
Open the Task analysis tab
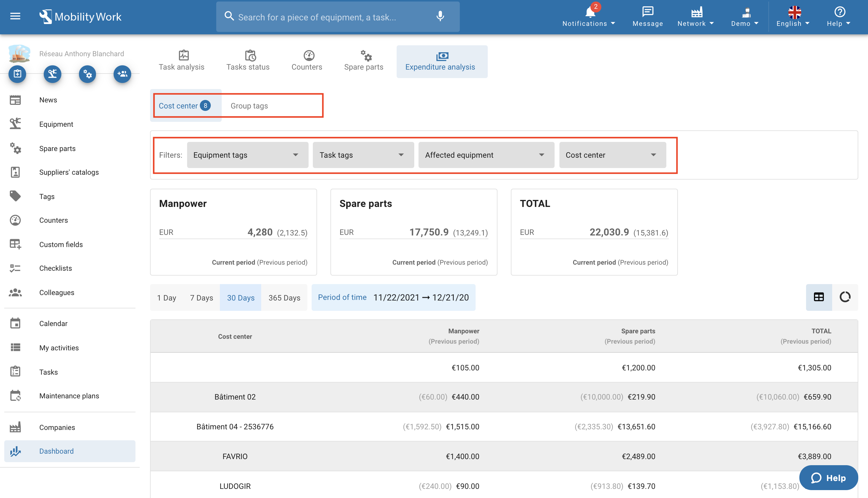[181, 61]
